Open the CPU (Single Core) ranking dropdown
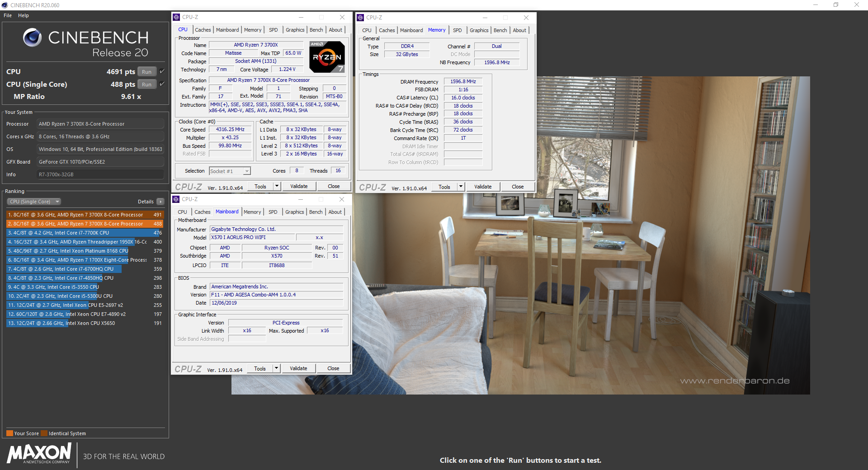 coord(34,202)
